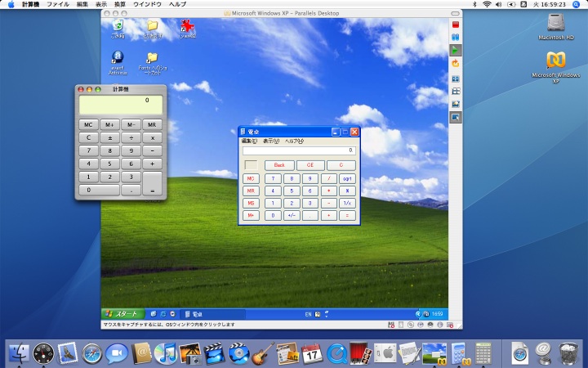Open Spotlight search in the menu bar

tap(576, 4)
